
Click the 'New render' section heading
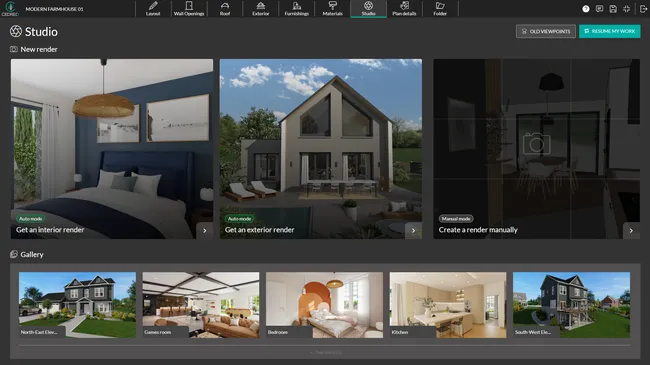point(39,49)
